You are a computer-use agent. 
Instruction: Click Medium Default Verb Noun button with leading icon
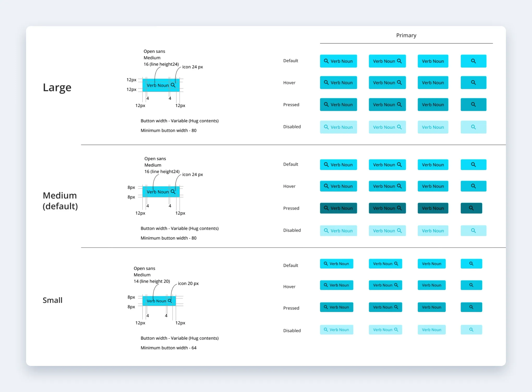click(338, 165)
